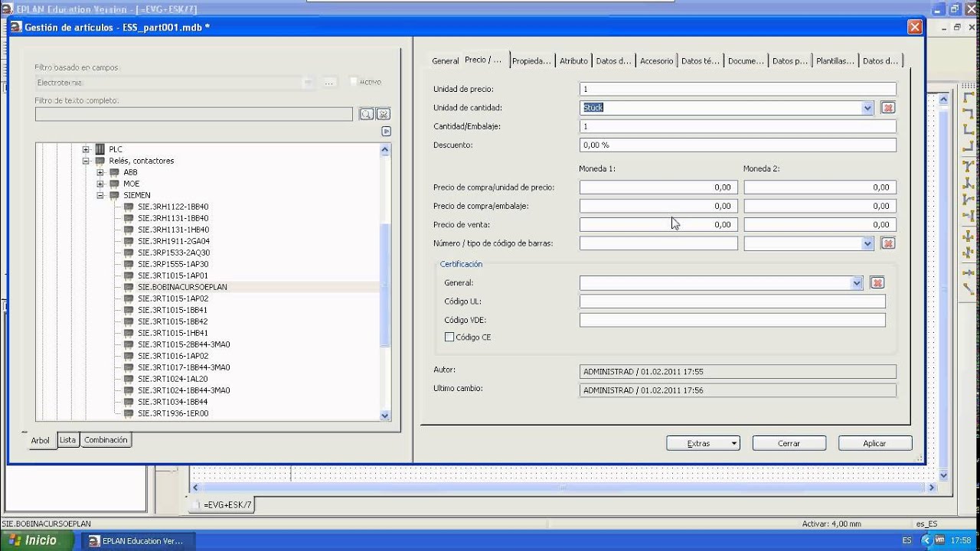Open field filter settings with the '...' button
Viewport: 980px width, 551px height.
point(330,82)
